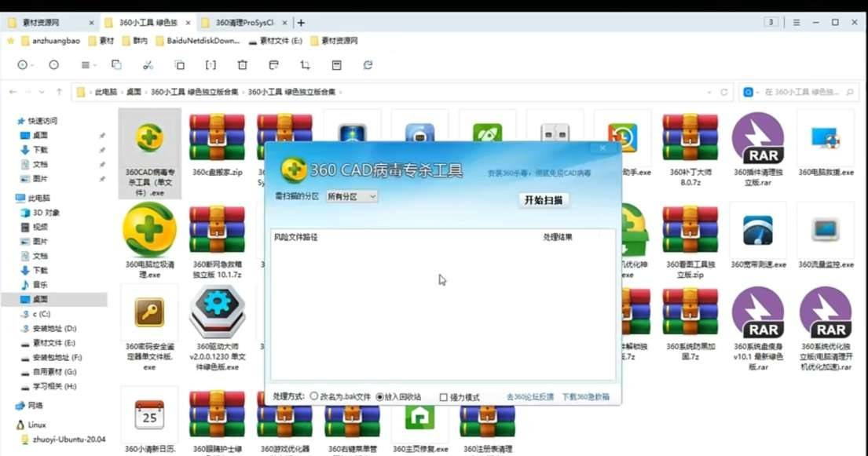The height and width of the screenshot is (456, 868).
Task: Open the BaiduNetdiskDown... bookmark folder
Action: [198, 40]
